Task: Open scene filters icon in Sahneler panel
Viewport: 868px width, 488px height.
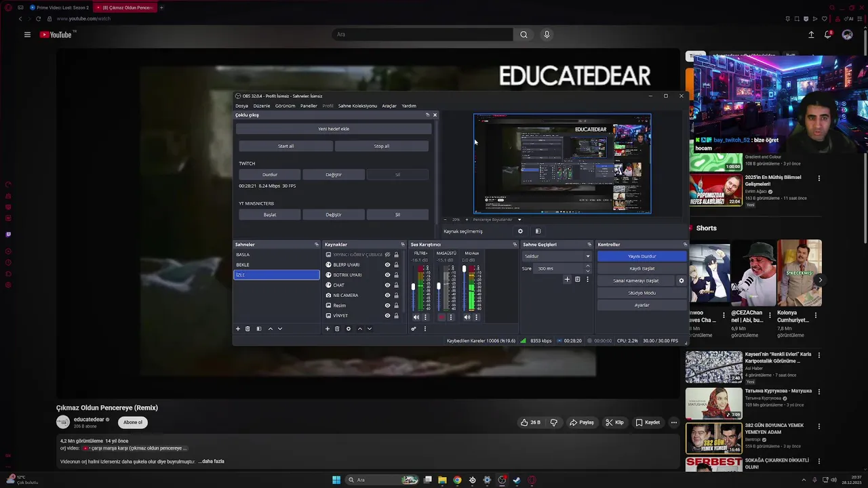Action: click(258, 329)
